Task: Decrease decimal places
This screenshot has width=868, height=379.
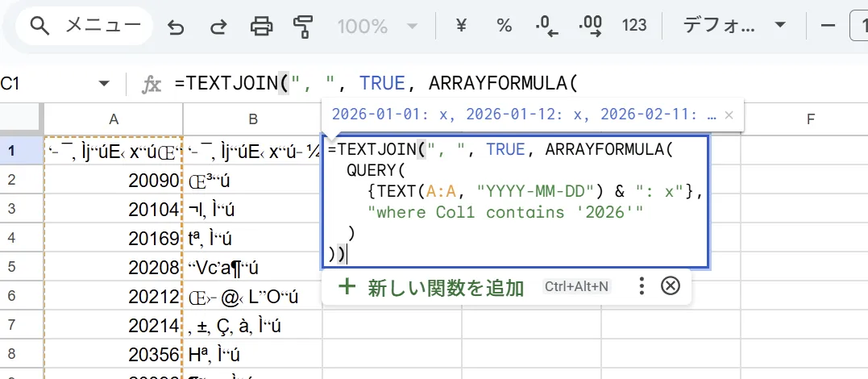Action: click(548, 26)
